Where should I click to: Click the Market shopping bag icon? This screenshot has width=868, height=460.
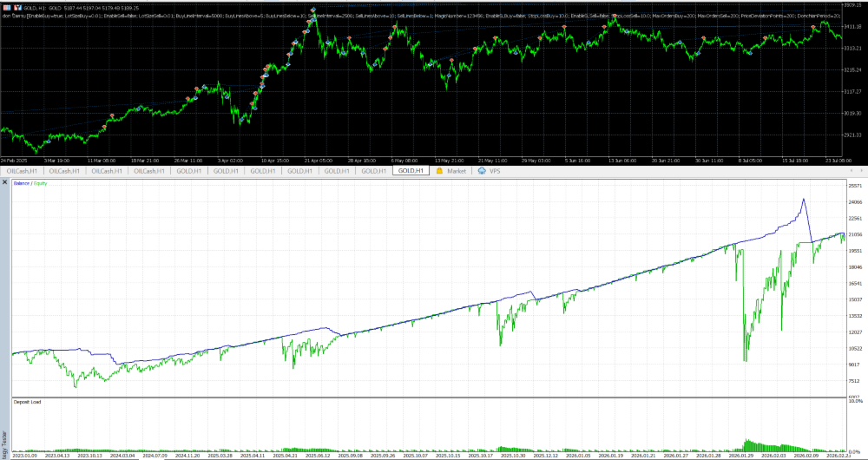pyautogui.click(x=439, y=171)
